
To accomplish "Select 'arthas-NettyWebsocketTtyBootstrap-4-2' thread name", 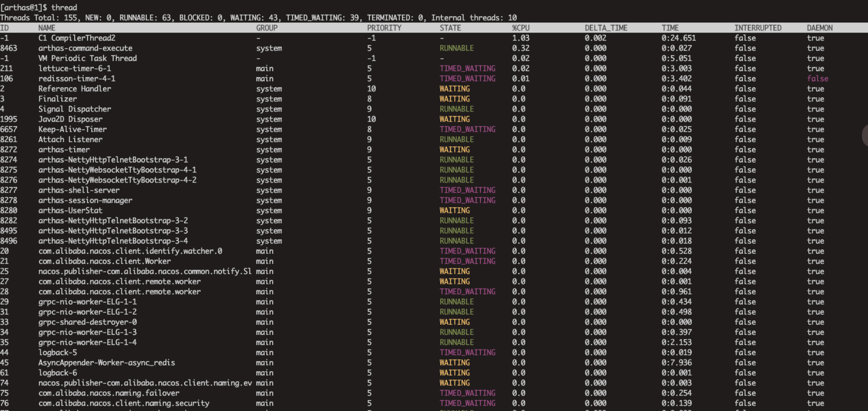I will pyautogui.click(x=117, y=180).
